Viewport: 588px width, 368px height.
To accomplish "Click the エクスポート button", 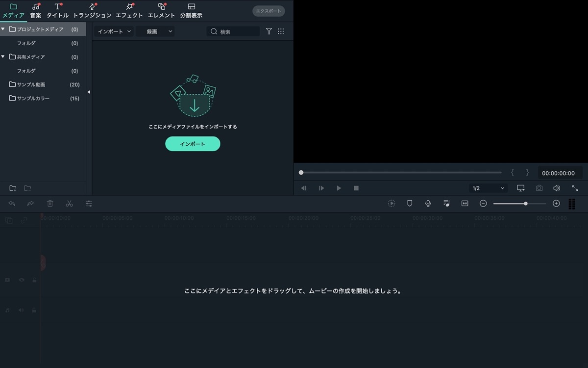I will click(269, 11).
